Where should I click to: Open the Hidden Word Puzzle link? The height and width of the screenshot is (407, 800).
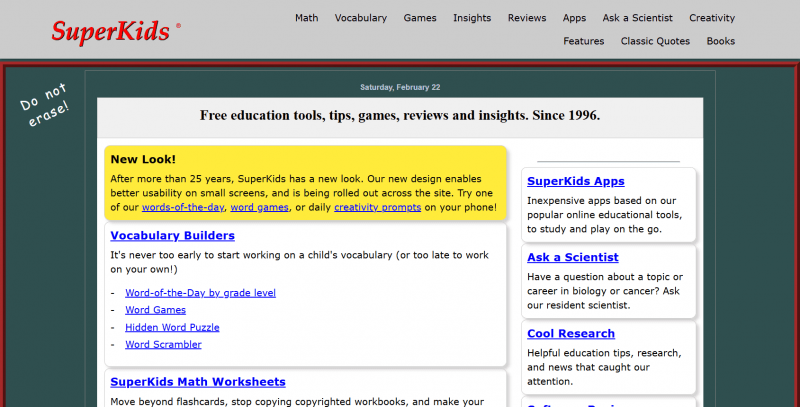point(172,327)
